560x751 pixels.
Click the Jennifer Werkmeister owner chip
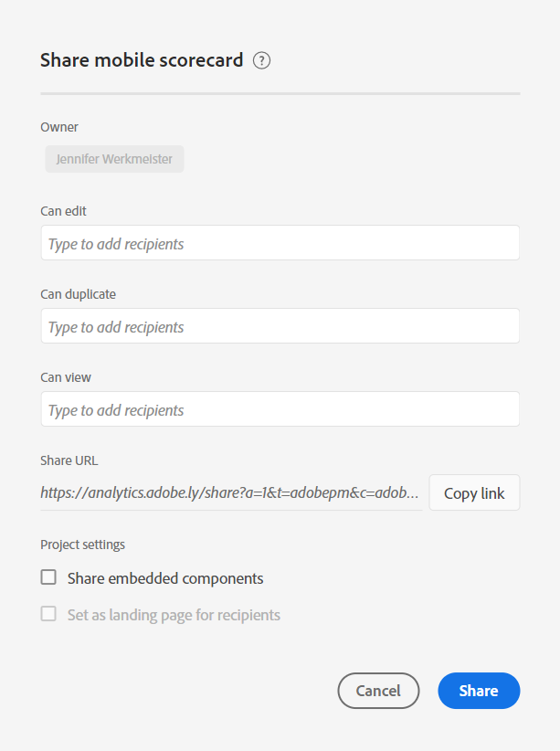[x=115, y=159]
